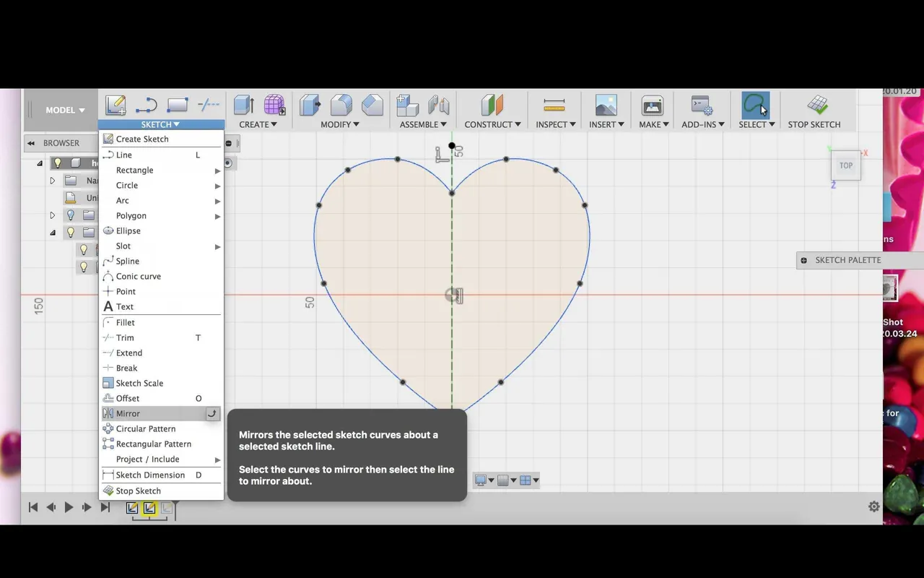The width and height of the screenshot is (924, 578).
Task: Choose Create Sketch from the menu
Action: tap(161, 139)
